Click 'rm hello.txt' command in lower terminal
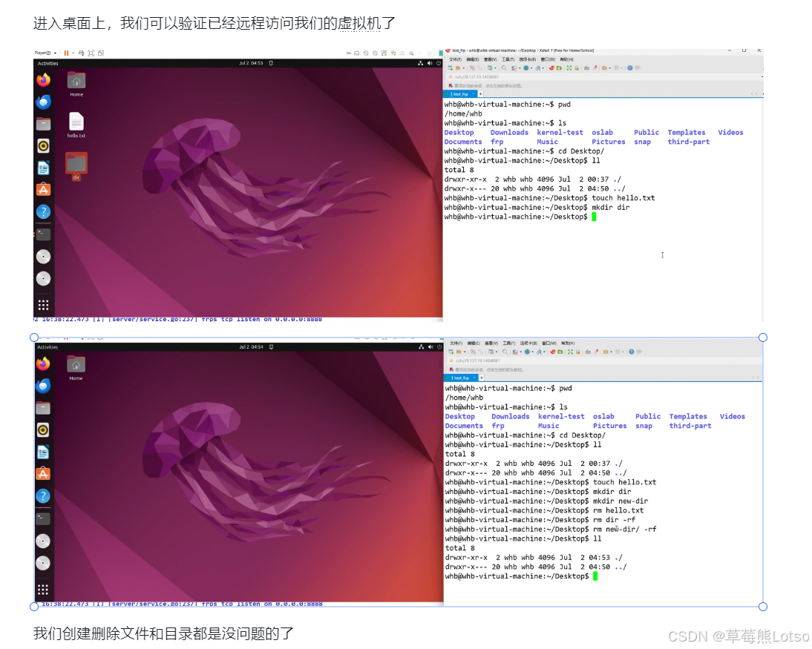The height and width of the screenshot is (649, 812). (618, 510)
